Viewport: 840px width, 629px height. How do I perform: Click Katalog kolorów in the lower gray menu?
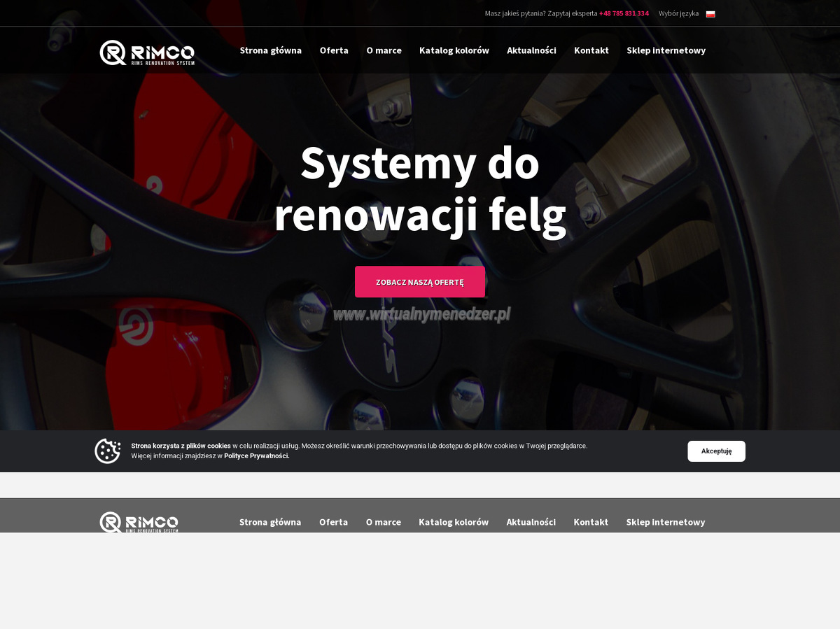point(454,522)
